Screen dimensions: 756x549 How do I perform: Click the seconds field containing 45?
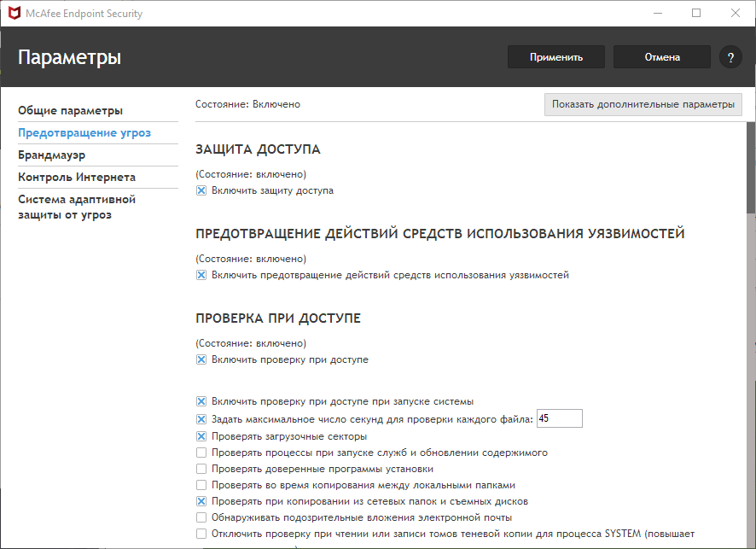(559, 418)
